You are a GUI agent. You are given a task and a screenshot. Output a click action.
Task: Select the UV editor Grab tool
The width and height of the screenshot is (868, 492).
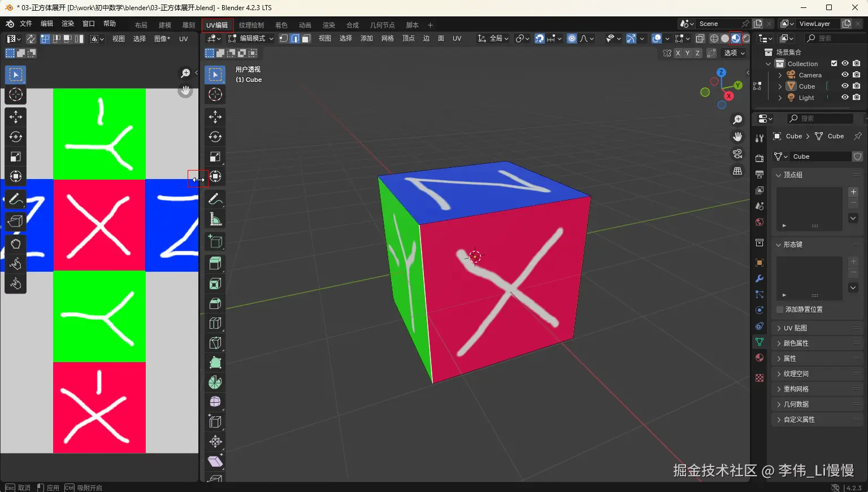(16, 244)
